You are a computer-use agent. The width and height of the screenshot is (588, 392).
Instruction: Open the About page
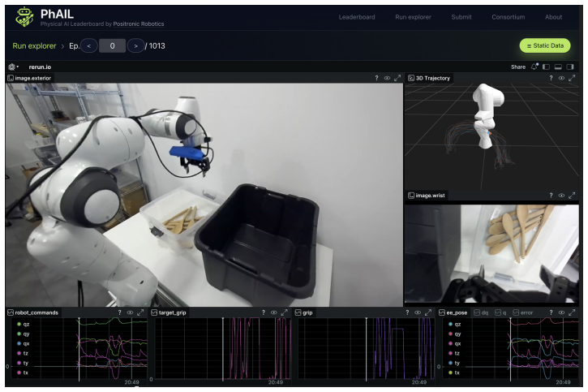(553, 17)
